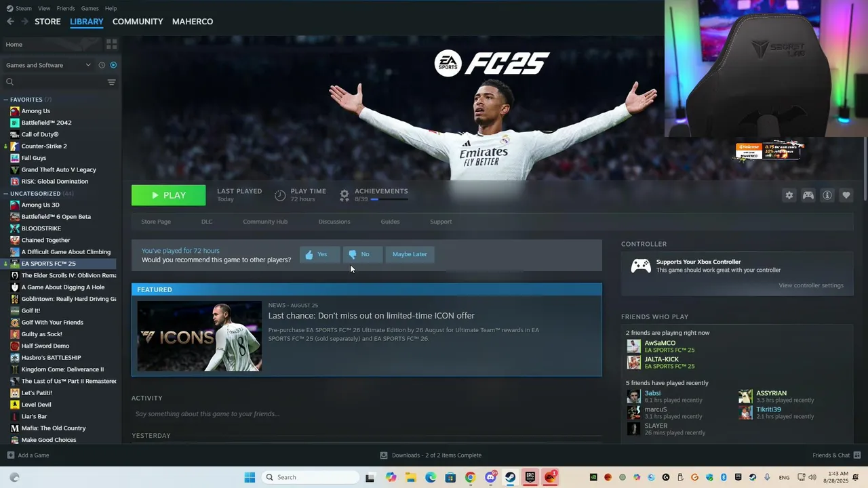Select Grand Theft Auto V Legacy

[60, 169]
